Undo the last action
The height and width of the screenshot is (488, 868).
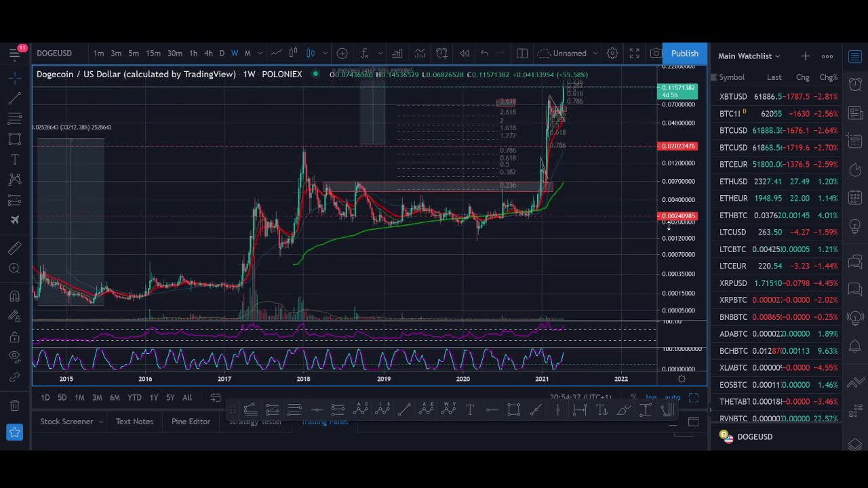(484, 54)
